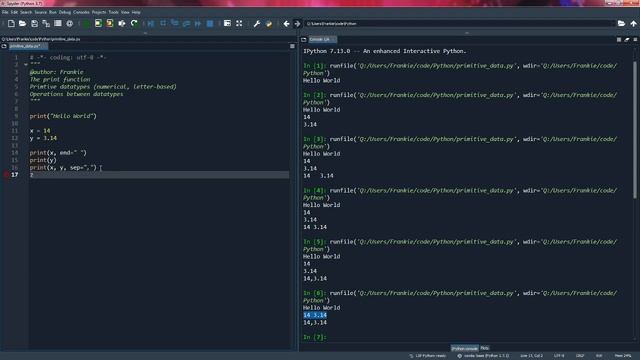Browse editor tabs icon
Viewport: 640px width, 360px height.
[x=4, y=46]
